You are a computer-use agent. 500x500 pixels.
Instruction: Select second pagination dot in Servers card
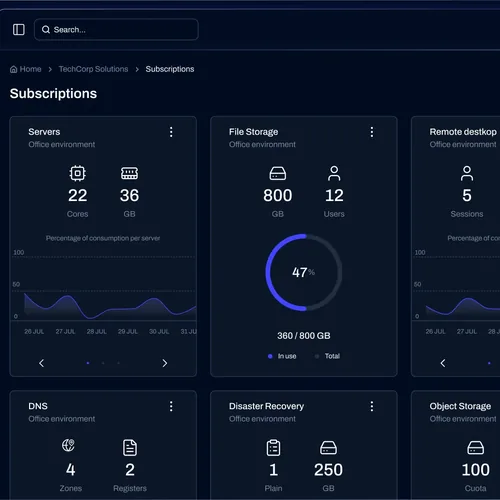point(103,363)
